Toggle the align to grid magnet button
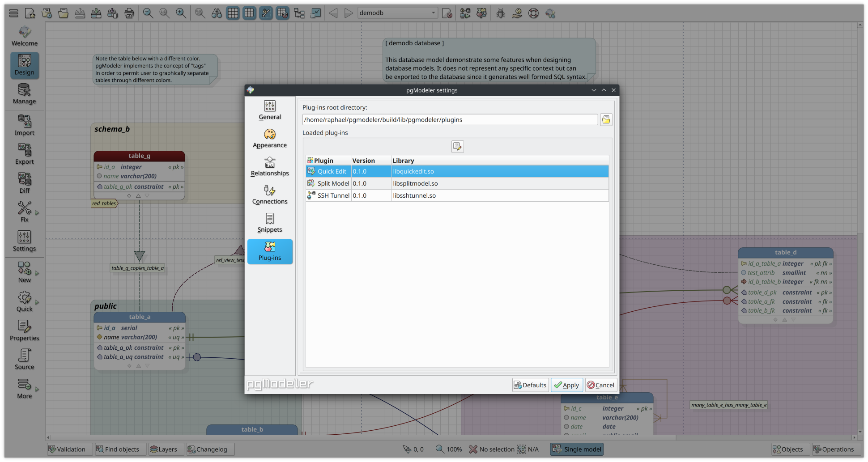Screen dimensions: 868x462 point(282,13)
